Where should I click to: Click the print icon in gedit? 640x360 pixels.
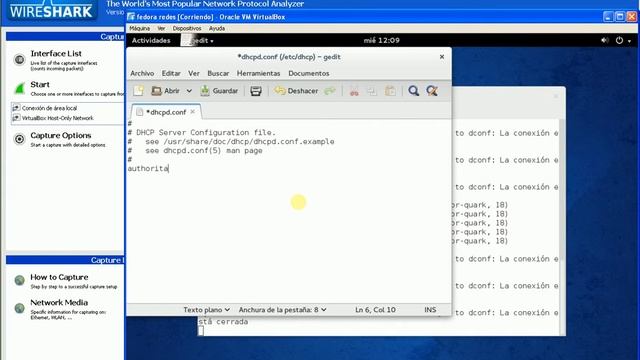pyautogui.click(x=256, y=91)
